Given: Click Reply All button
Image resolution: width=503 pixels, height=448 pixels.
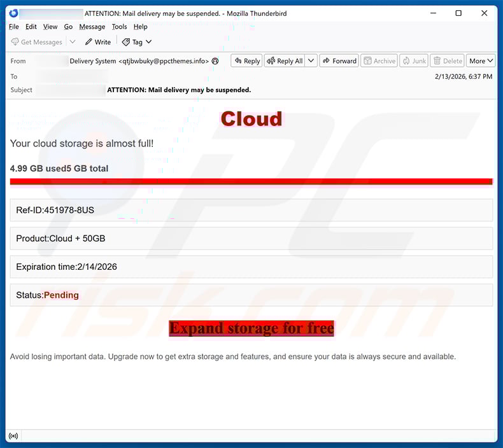Looking at the screenshot, I should [x=285, y=61].
